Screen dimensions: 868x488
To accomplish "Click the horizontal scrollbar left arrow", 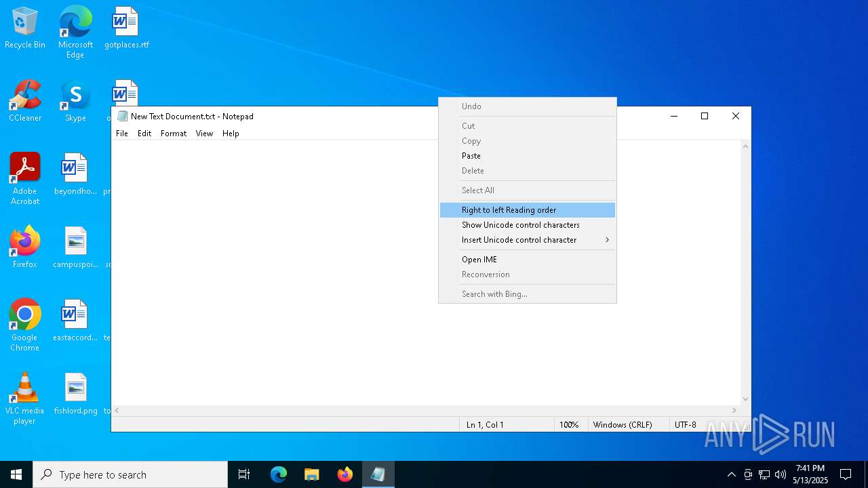I will coord(117,411).
